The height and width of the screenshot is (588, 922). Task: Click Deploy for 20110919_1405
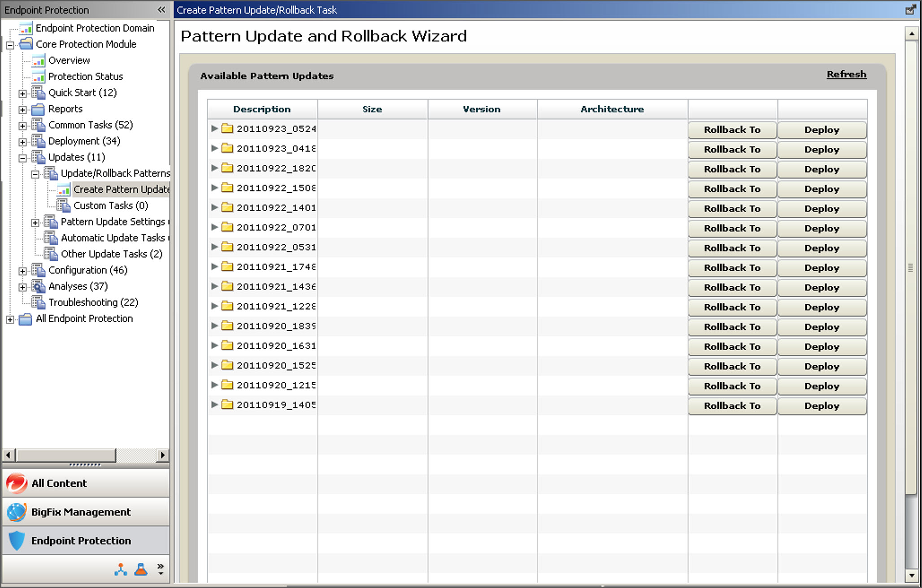click(x=822, y=406)
